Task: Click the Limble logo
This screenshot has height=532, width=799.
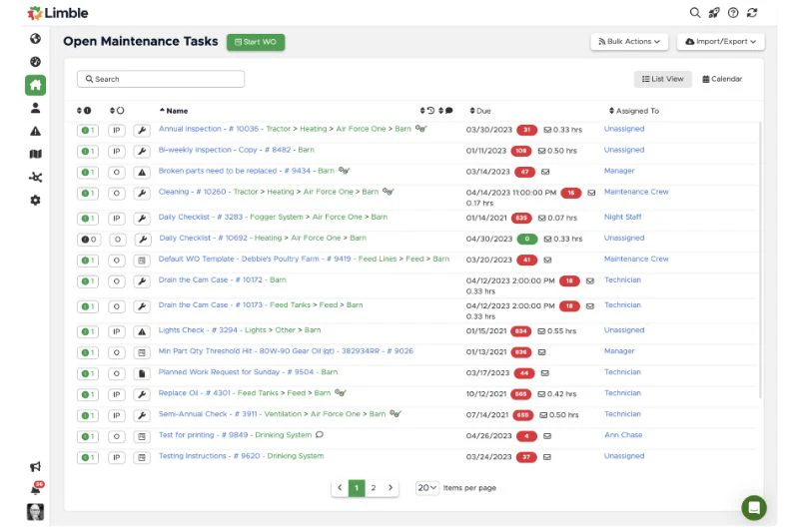Action: click(x=58, y=13)
